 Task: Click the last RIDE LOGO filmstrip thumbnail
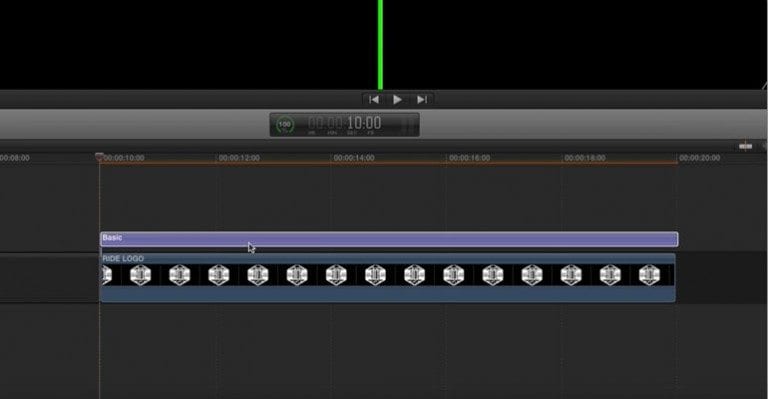(x=649, y=275)
